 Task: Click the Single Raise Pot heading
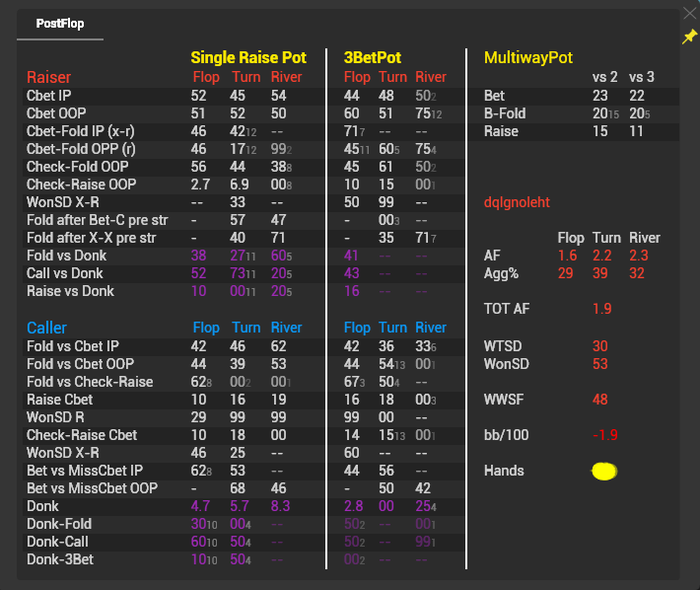pos(248,58)
